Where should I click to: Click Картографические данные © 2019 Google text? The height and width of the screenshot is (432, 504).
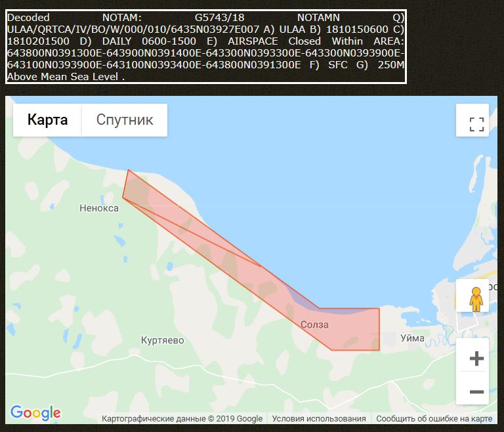click(182, 419)
